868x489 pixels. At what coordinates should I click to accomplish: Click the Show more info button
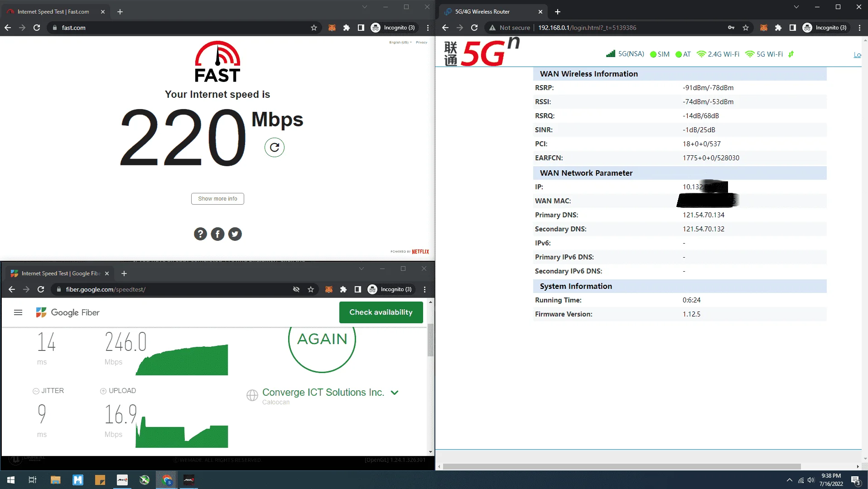click(x=217, y=199)
